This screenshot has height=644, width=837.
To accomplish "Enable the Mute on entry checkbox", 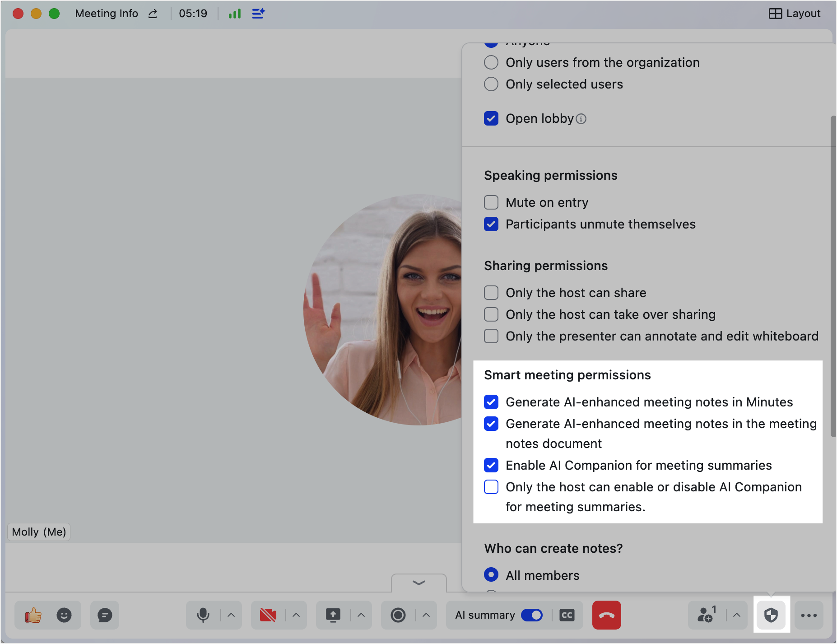I will point(491,202).
